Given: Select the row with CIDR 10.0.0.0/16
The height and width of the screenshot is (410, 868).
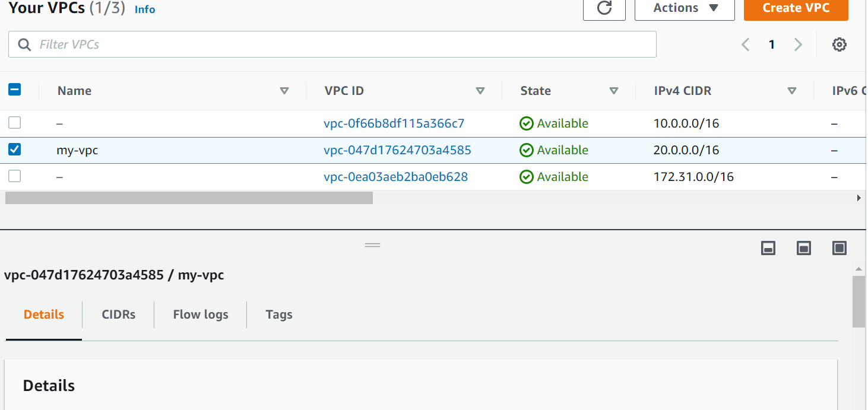Looking at the screenshot, I should [x=14, y=123].
